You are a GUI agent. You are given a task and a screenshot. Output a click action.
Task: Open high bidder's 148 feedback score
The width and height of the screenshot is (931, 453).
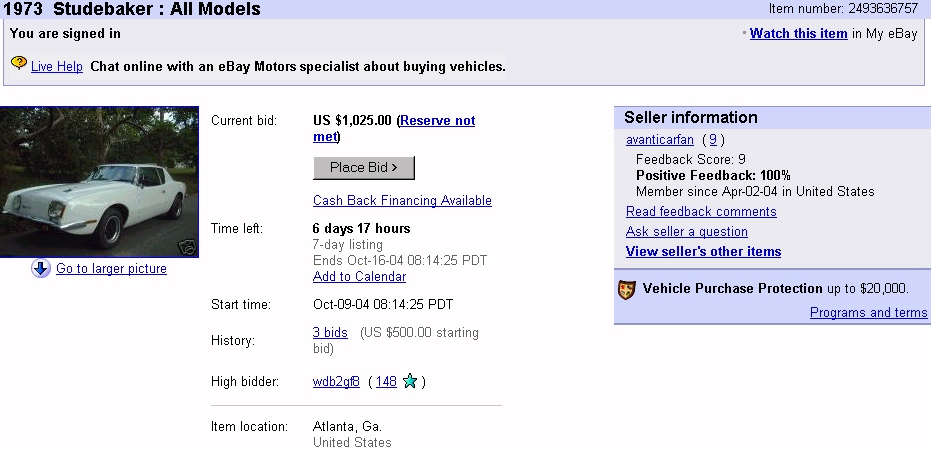click(x=386, y=381)
